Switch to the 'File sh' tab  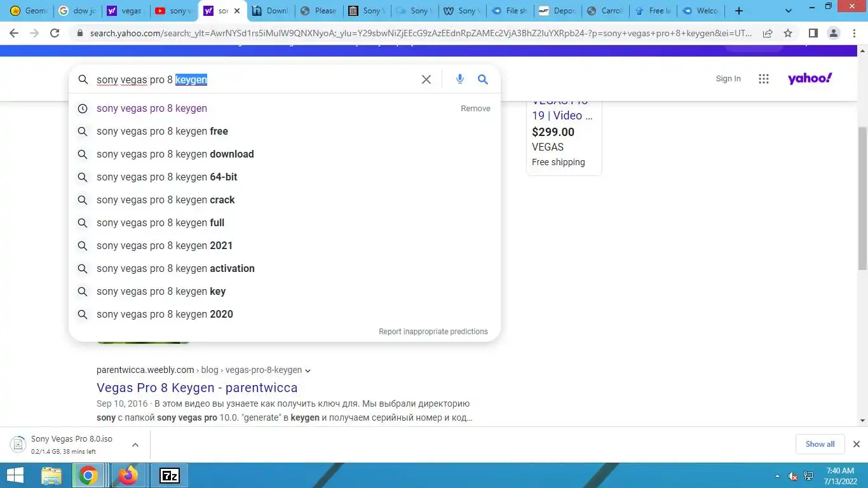(509, 11)
